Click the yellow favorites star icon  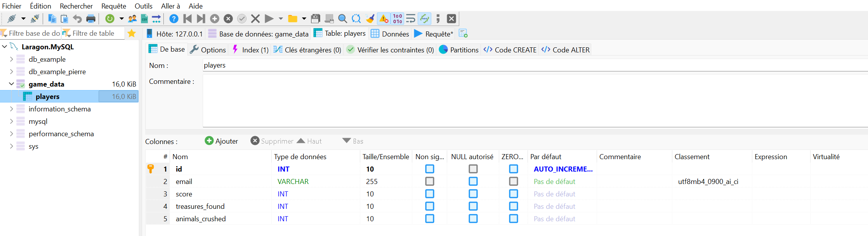(132, 33)
